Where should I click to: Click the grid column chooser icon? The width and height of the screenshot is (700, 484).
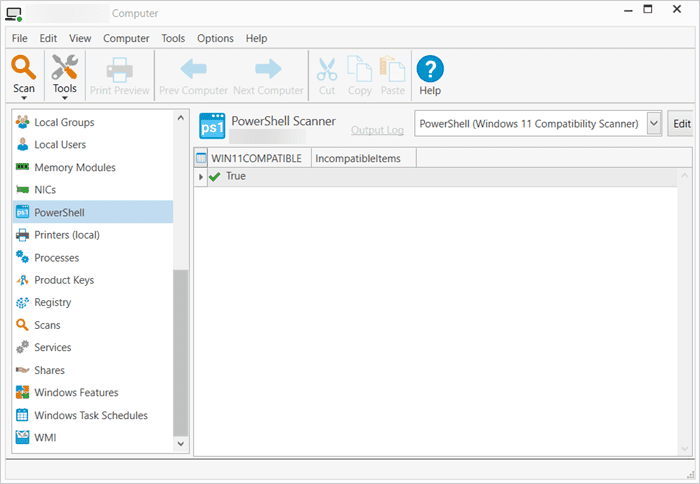pyautogui.click(x=201, y=158)
